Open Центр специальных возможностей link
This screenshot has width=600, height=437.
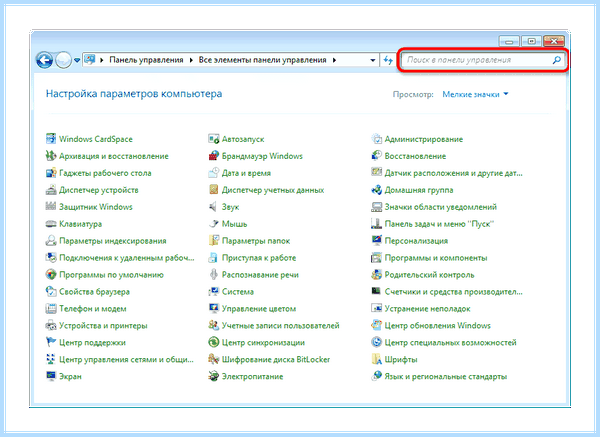450,342
